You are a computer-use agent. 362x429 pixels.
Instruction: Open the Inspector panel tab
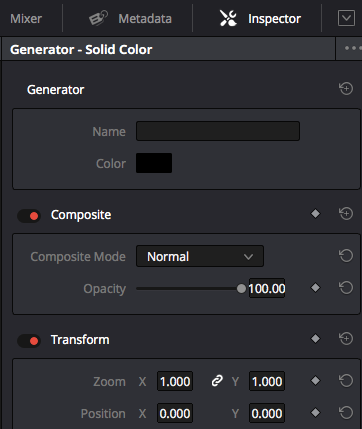tap(260, 18)
